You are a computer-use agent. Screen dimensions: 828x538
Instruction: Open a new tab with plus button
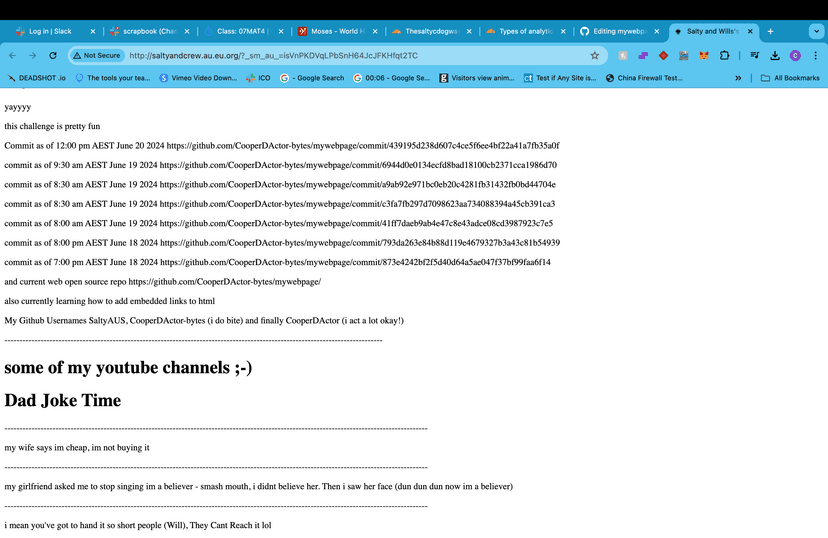770,31
